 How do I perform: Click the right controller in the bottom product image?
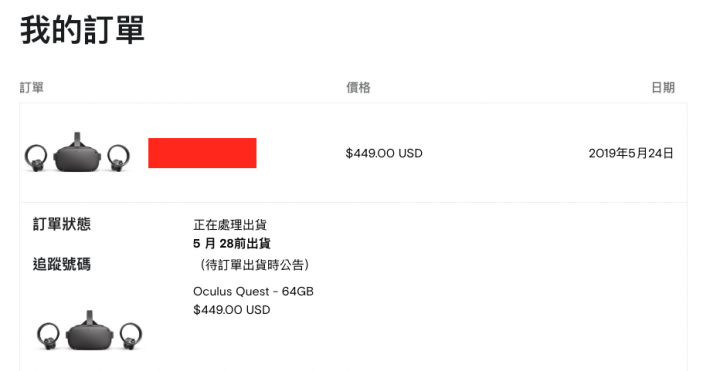point(131,336)
